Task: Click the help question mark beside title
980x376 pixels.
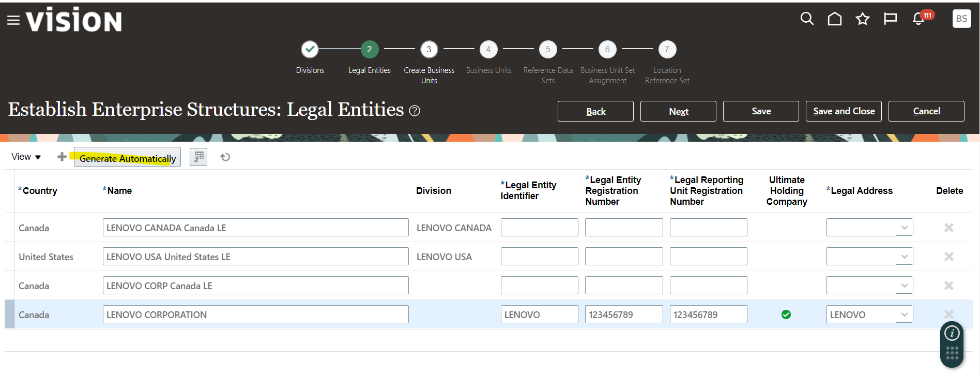Action: click(415, 111)
